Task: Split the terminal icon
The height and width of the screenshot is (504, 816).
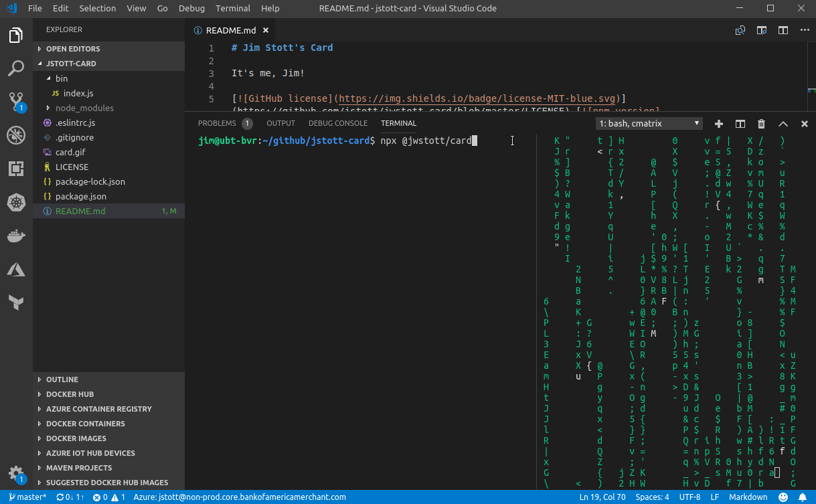Action: pos(740,124)
